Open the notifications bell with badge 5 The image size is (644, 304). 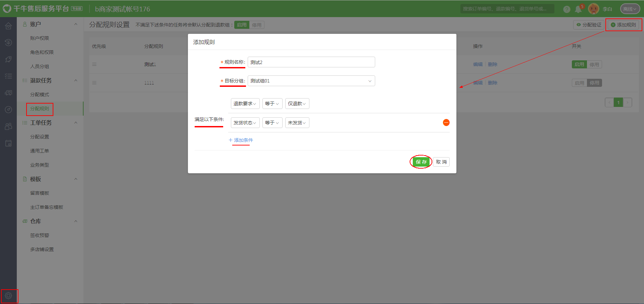point(578,9)
